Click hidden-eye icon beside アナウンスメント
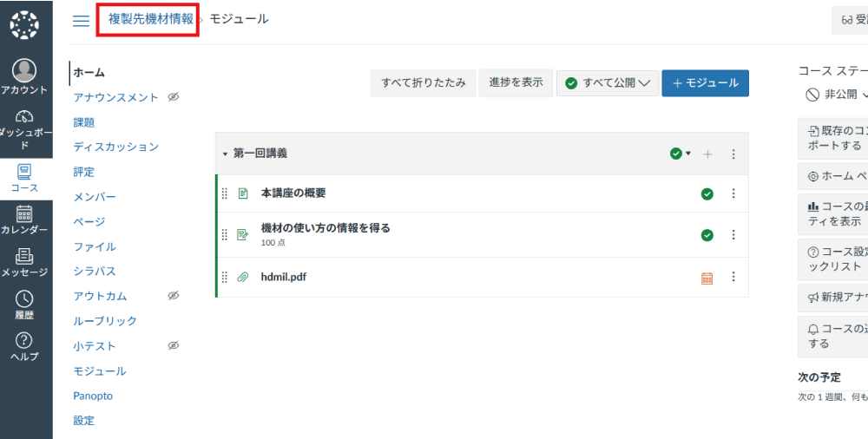 click(x=174, y=97)
